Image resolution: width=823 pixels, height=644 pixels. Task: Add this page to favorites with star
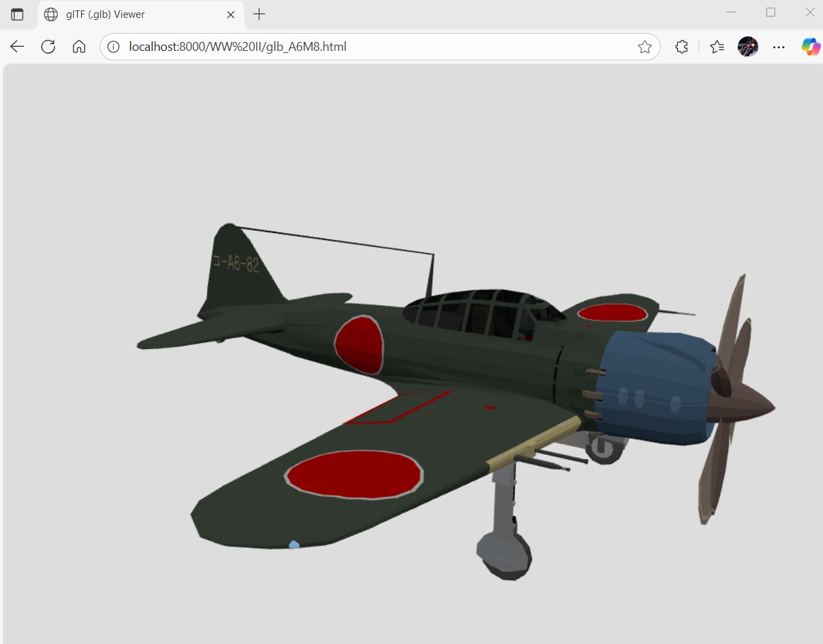(x=644, y=47)
